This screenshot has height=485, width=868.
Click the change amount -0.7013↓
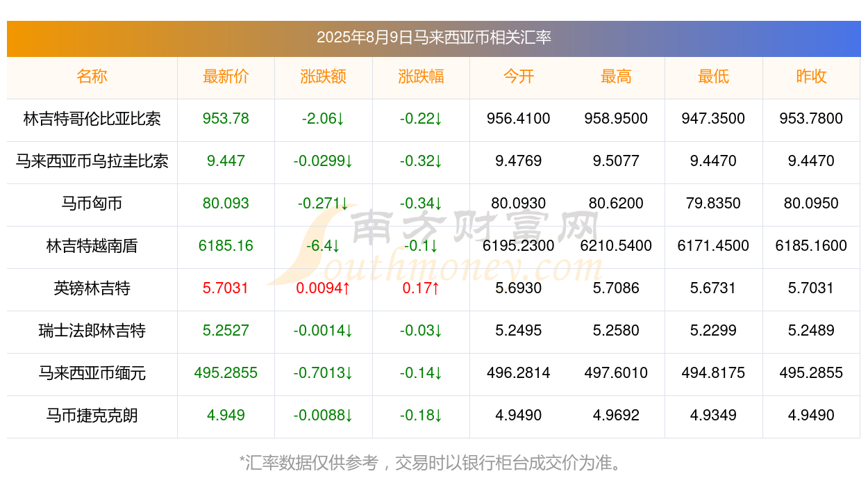tap(324, 373)
